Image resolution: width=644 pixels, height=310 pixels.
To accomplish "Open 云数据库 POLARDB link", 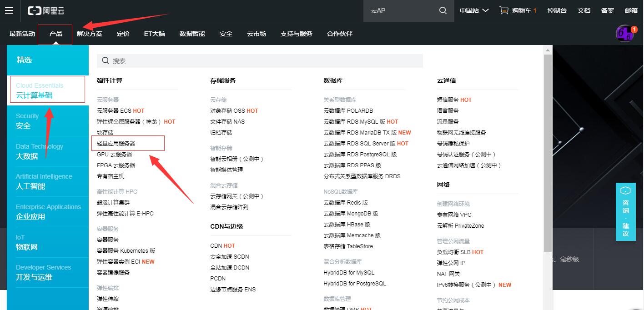I will coord(348,110).
